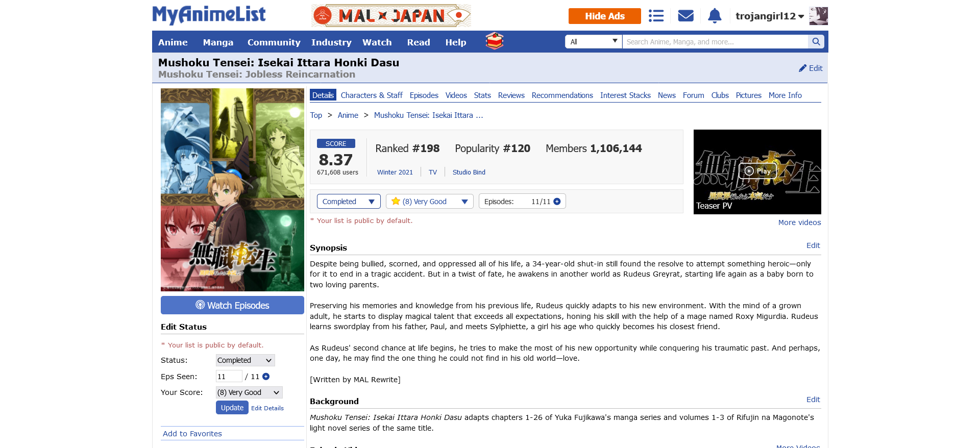Open the Your Score select in sidebar

(x=249, y=392)
